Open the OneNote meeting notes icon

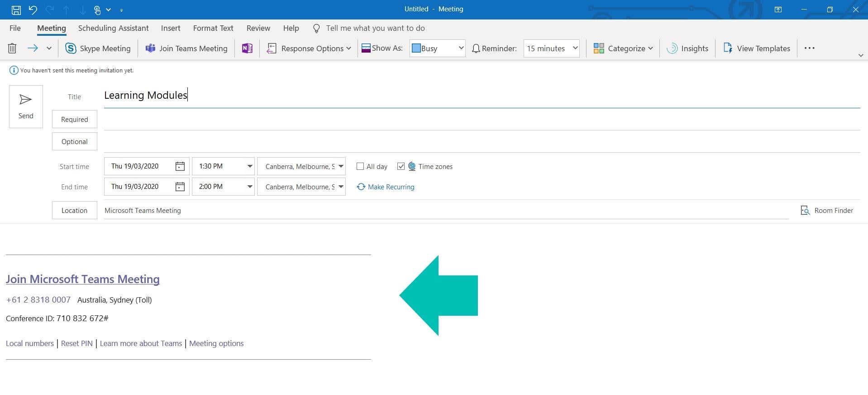pos(247,48)
